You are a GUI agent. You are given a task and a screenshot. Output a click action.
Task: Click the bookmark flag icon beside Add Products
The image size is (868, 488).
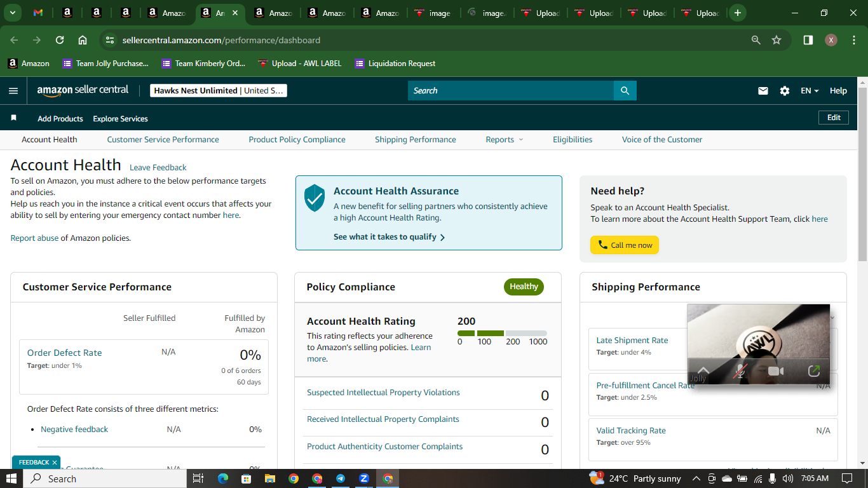(x=13, y=118)
